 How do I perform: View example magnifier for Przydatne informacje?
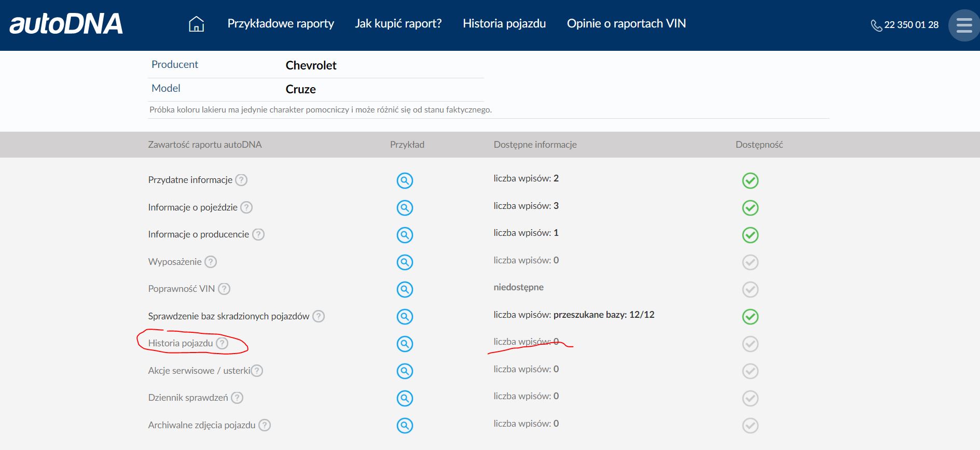405,180
